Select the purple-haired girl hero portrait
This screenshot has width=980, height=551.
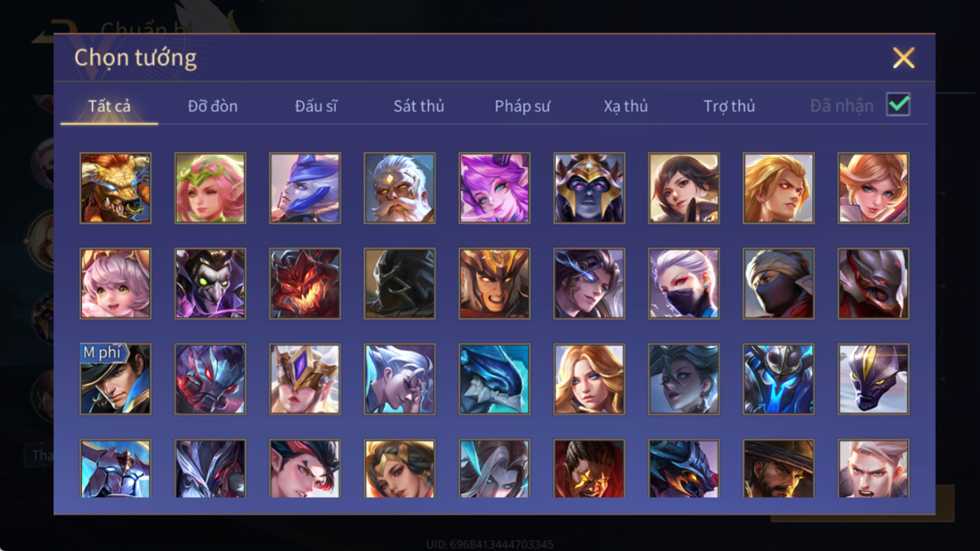coord(494,188)
